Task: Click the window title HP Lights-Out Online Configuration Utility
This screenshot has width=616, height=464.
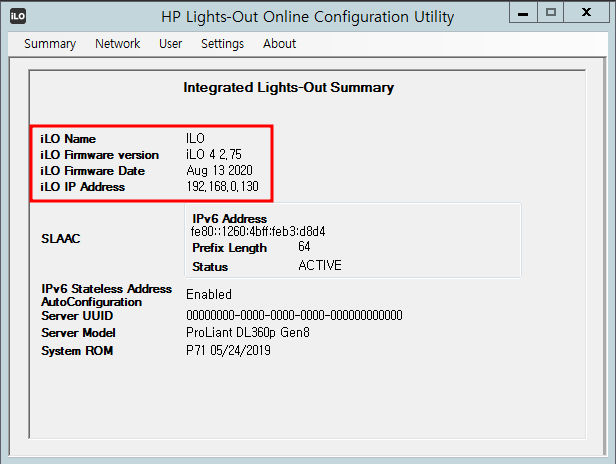Action: [x=308, y=17]
